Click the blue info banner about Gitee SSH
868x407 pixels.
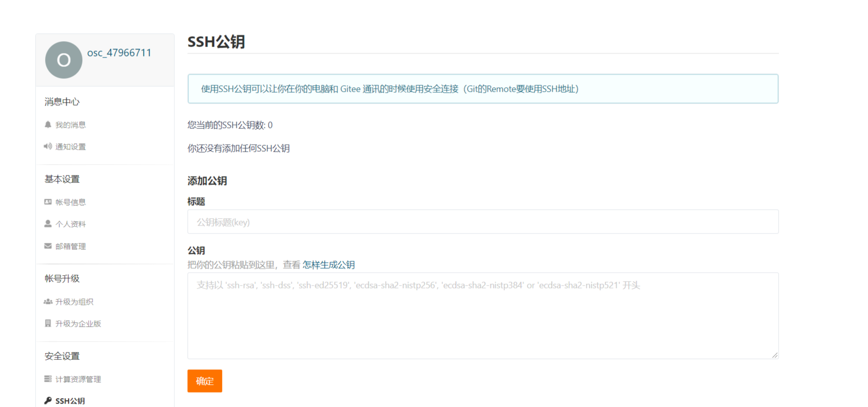[483, 89]
